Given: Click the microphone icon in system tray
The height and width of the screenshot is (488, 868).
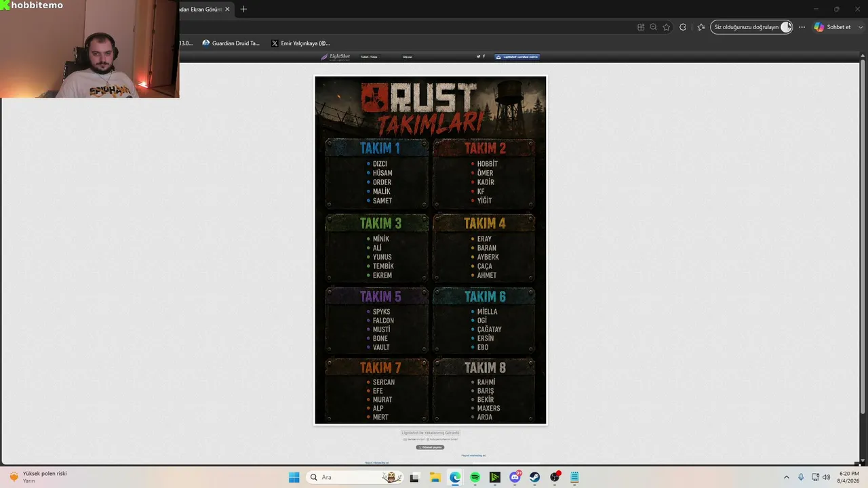Looking at the screenshot, I should pyautogui.click(x=801, y=477).
